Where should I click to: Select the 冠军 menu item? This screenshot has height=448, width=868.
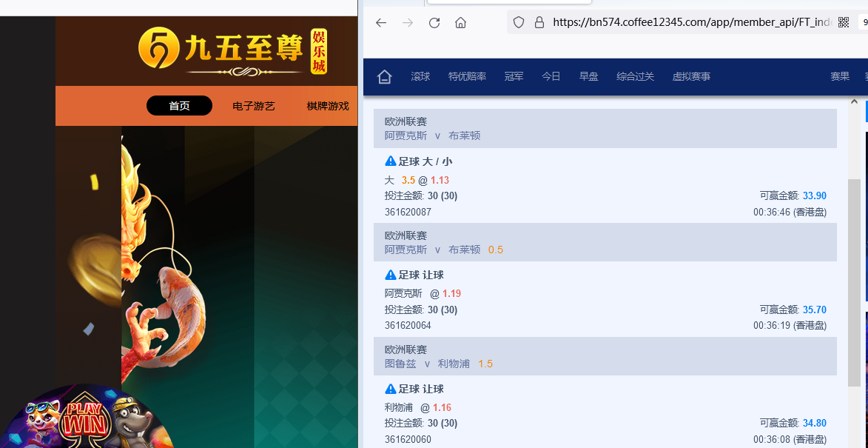tap(514, 77)
